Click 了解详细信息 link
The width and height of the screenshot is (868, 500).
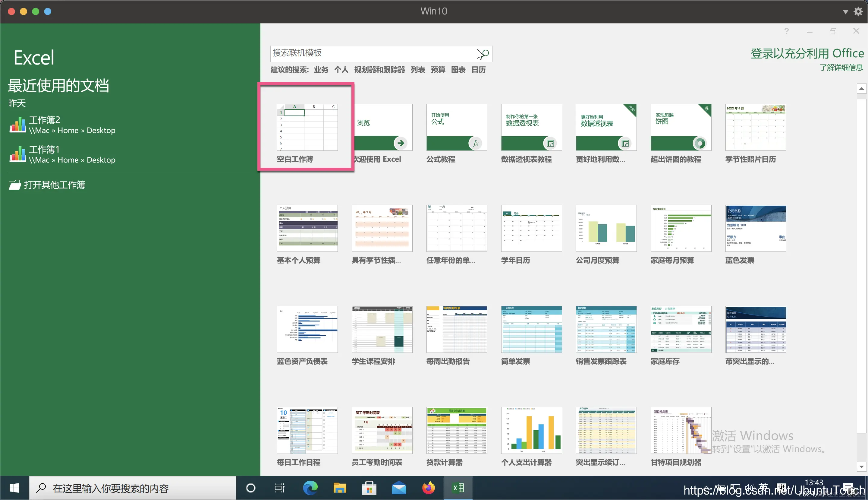[x=841, y=68]
